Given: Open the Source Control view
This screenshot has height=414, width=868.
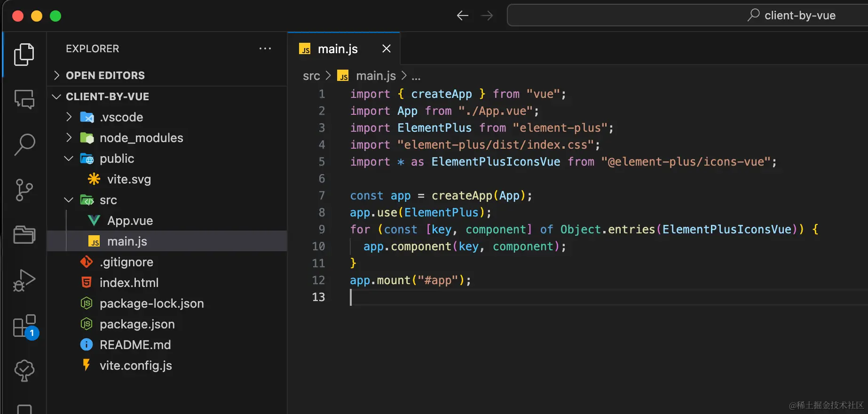Looking at the screenshot, I should point(24,190).
